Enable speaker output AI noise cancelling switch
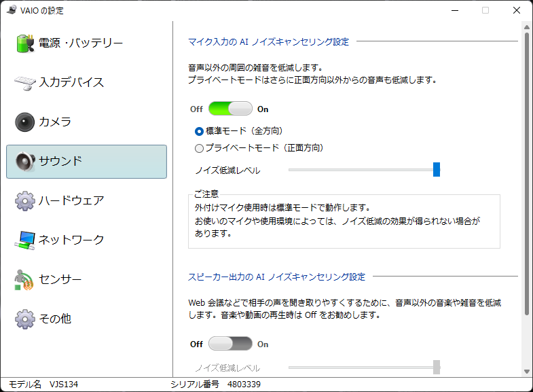 pos(230,344)
